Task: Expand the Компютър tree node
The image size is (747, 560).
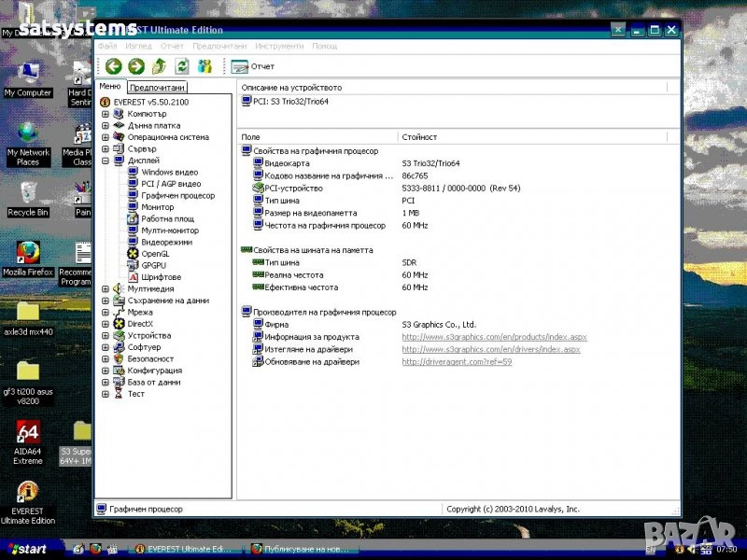Action: (x=106, y=114)
